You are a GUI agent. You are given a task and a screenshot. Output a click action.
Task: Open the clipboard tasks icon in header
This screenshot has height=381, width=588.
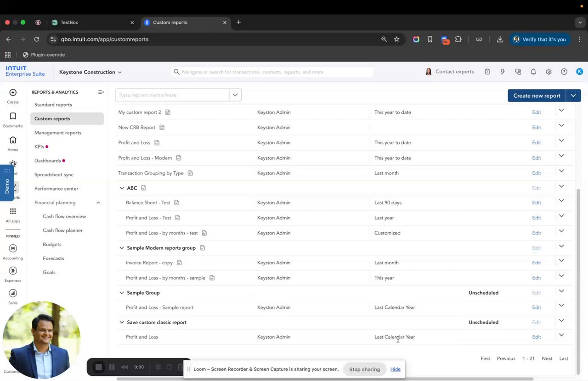[487, 72]
